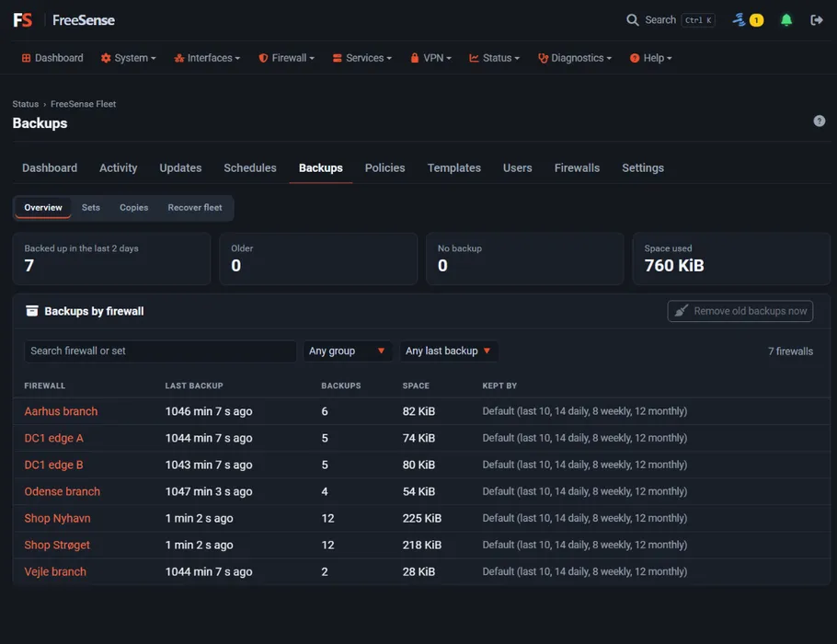This screenshot has width=837, height=644.
Task: Open the Firewalls tab
Action: tap(577, 167)
